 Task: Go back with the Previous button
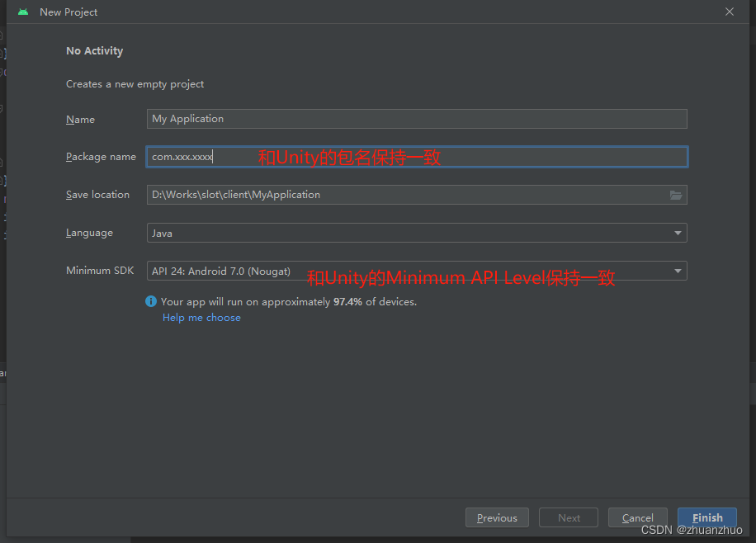[x=497, y=517]
